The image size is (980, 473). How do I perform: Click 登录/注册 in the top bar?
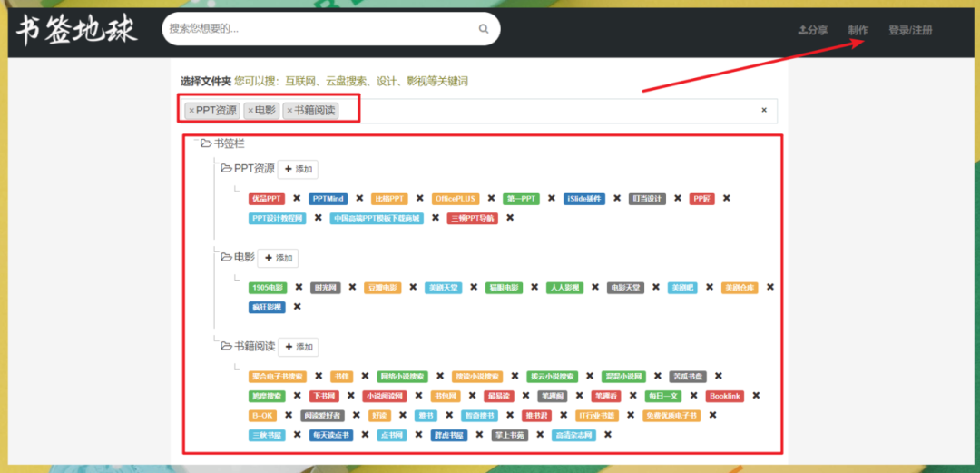[x=911, y=30]
